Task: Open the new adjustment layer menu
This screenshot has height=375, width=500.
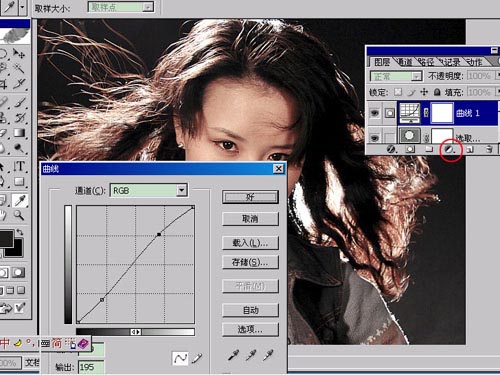Action: (x=450, y=149)
